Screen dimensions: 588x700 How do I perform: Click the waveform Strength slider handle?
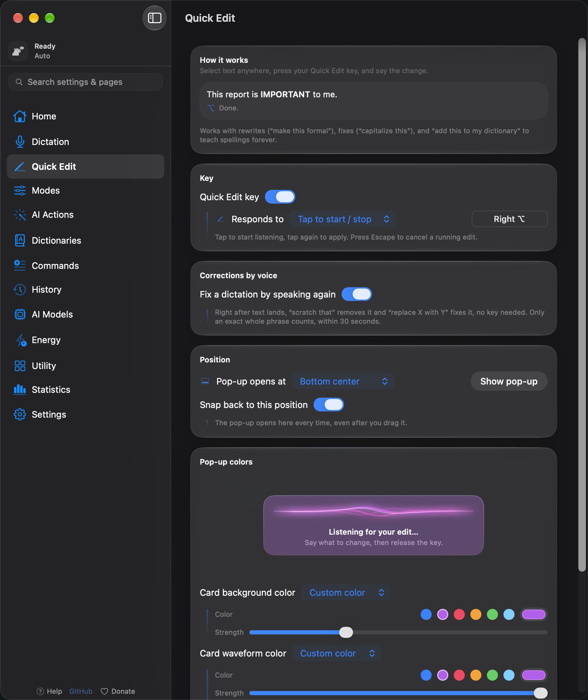pyautogui.click(x=540, y=693)
